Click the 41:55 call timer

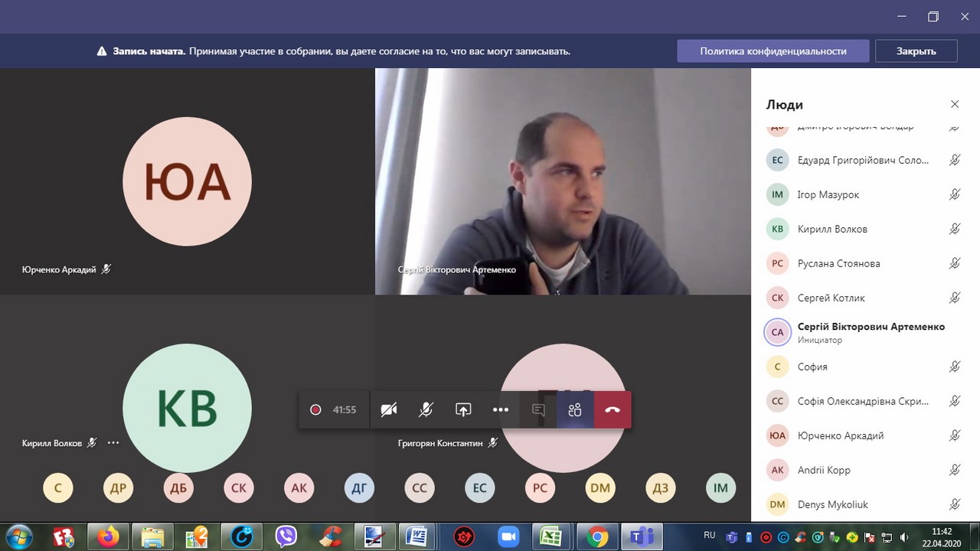point(345,409)
